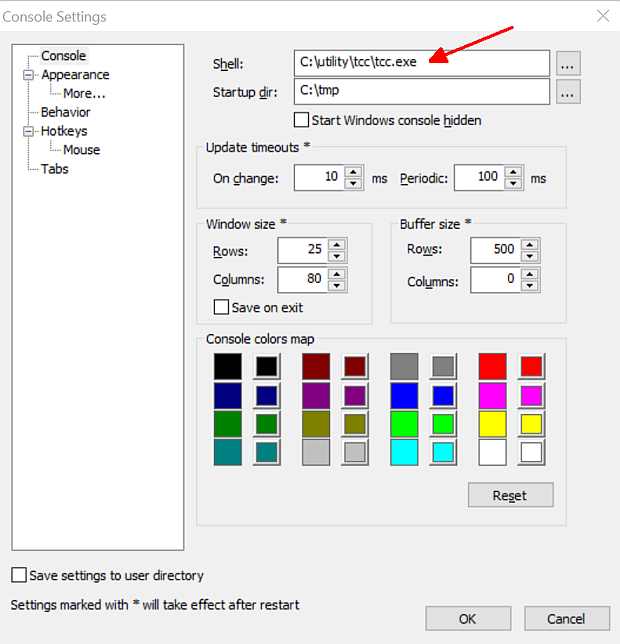Image resolution: width=620 pixels, height=644 pixels.
Task: Increase Buffer size Rows spinner
Action: pyautogui.click(x=530, y=244)
